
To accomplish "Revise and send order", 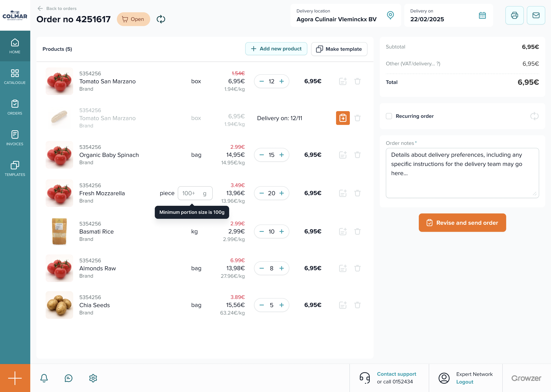I will point(462,223).
